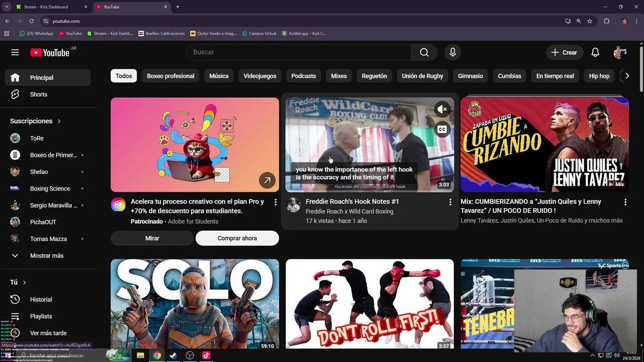Open the PichaOUT channel avatar
This screenshot has width=644, height=362.
point(15,222)
